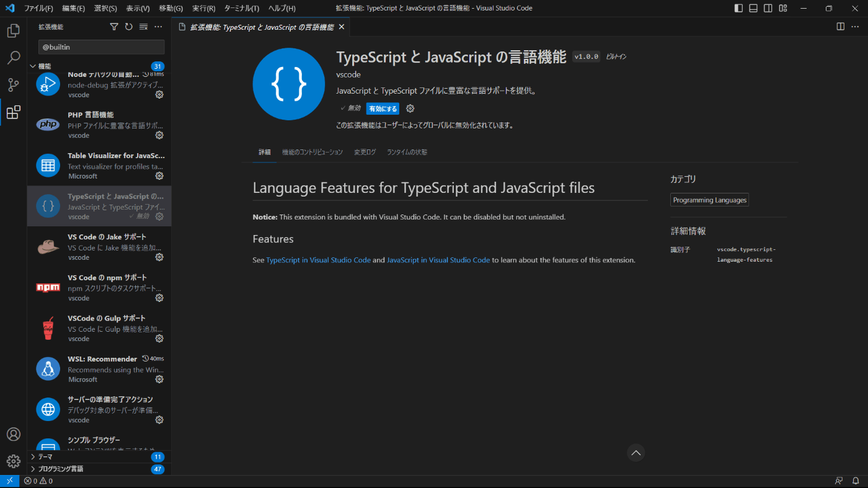This screenshot has height=488, width=868.
Task: Switch to the ランタイムの状態 tab
Action: pos(407,152)
